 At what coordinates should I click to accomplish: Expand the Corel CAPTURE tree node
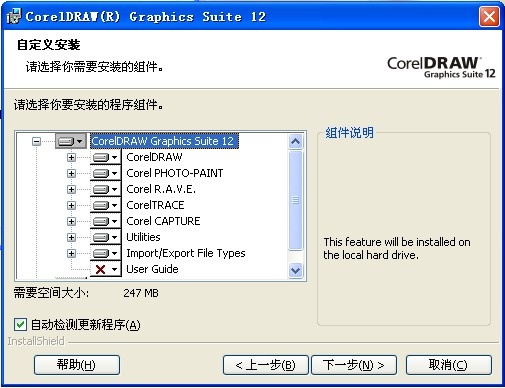[x=71, y=221]
